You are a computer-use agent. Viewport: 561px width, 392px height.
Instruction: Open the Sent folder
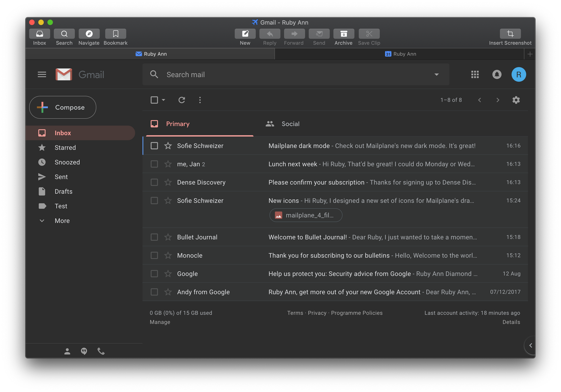tap(61, 177)
